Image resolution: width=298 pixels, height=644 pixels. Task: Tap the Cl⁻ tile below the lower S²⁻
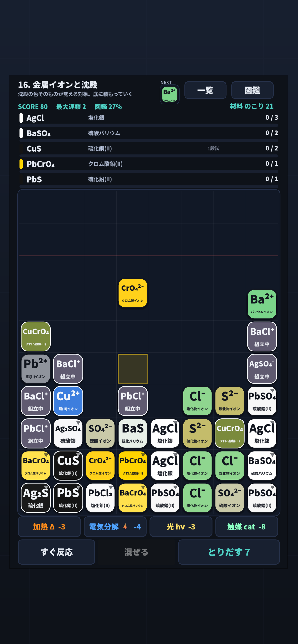click(x=197, y=466)
